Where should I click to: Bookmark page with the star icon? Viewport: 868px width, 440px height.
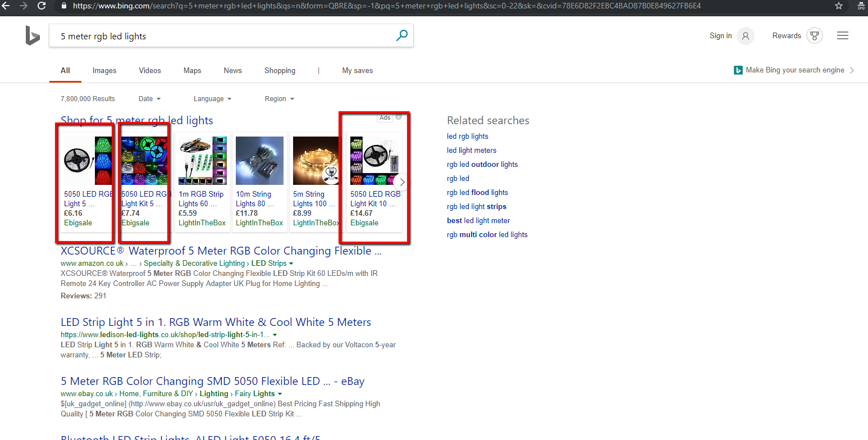point(839,6)
